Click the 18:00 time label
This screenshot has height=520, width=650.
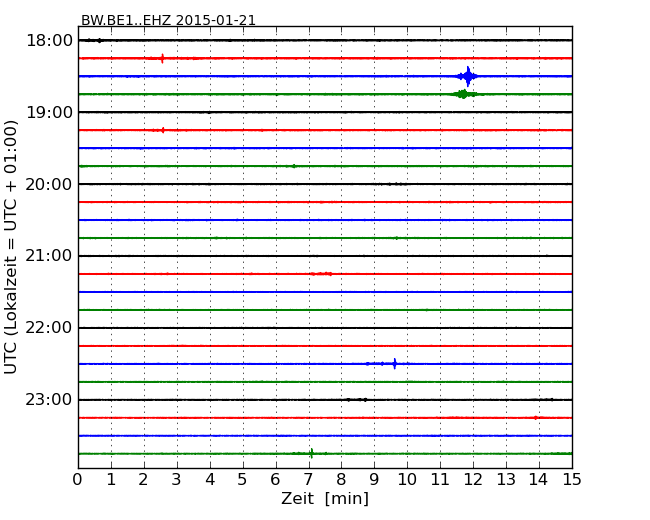[x=49, y=41]
